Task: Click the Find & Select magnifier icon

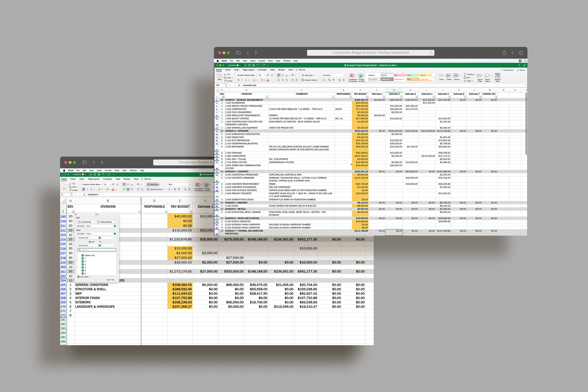Action: (x=487, y=76)
